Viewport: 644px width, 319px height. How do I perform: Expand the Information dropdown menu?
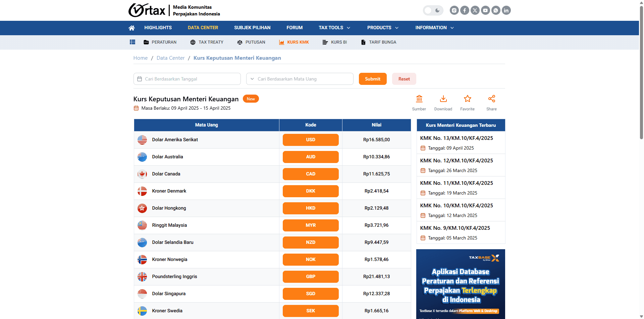coord(434,28)
